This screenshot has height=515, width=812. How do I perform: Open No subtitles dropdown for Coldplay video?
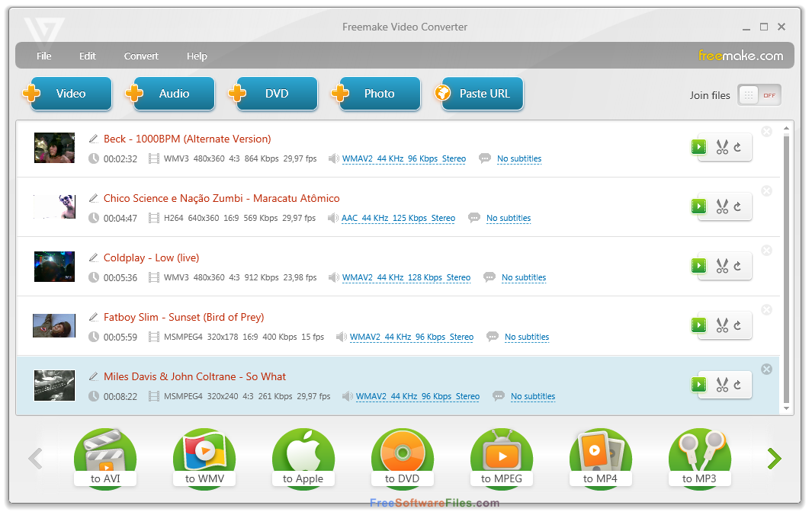(x=524, y=278)
